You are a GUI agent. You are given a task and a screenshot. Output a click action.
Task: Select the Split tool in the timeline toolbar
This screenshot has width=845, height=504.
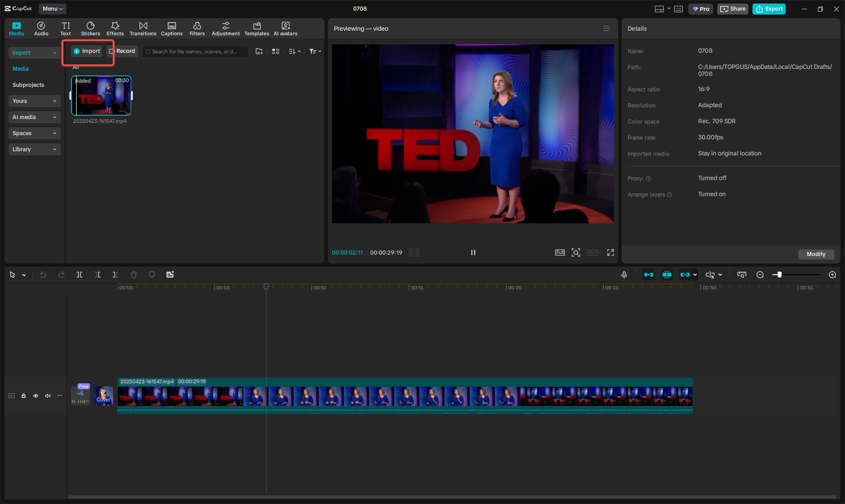pyautogui.click(x=79, y=275)
